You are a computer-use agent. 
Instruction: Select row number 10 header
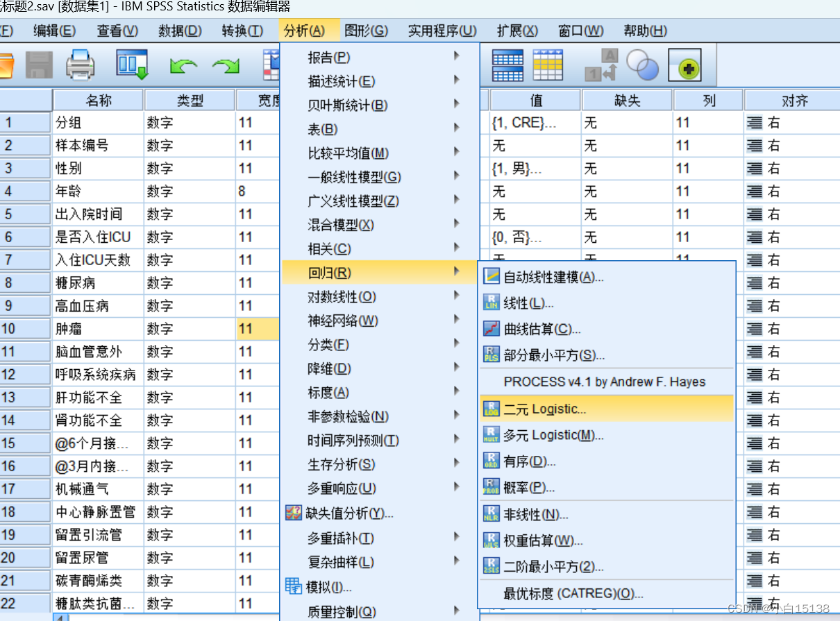point(26,329)
